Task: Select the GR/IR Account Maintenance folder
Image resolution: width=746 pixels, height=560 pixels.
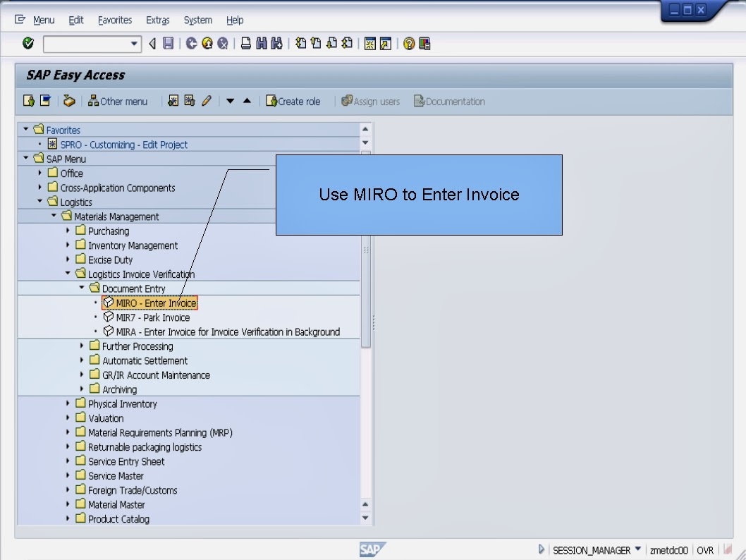Action: (x=150, y=375)
